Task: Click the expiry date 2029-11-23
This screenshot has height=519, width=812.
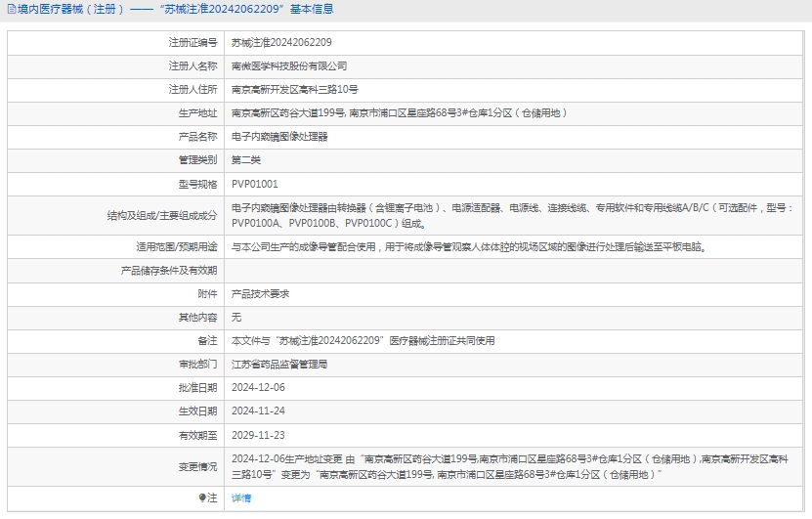Action: tap(257, 434)
